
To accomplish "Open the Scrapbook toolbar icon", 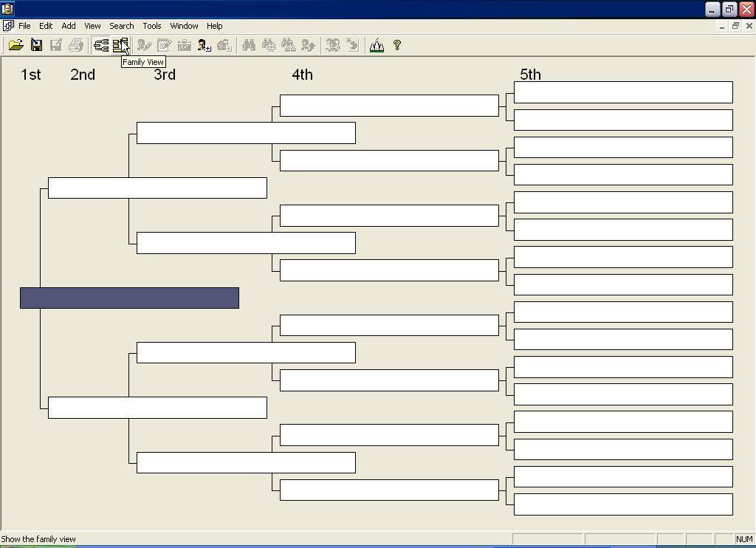I will pos(184,45).
